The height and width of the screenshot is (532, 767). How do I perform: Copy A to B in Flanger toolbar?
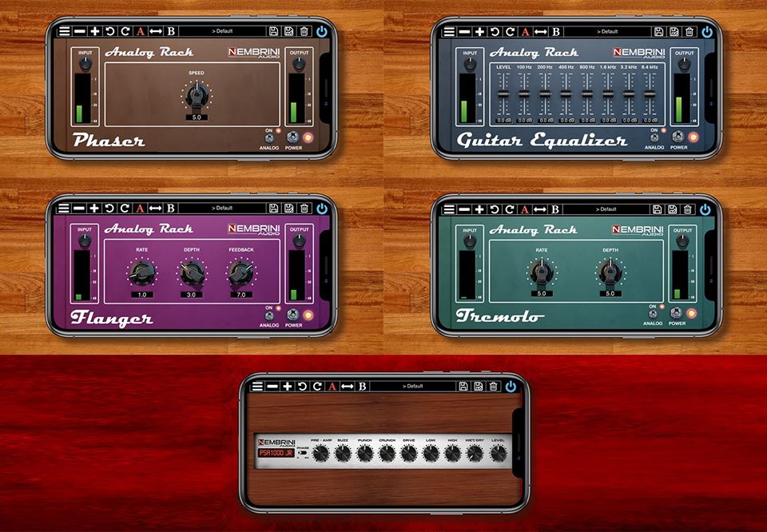(x=155, y=208)
